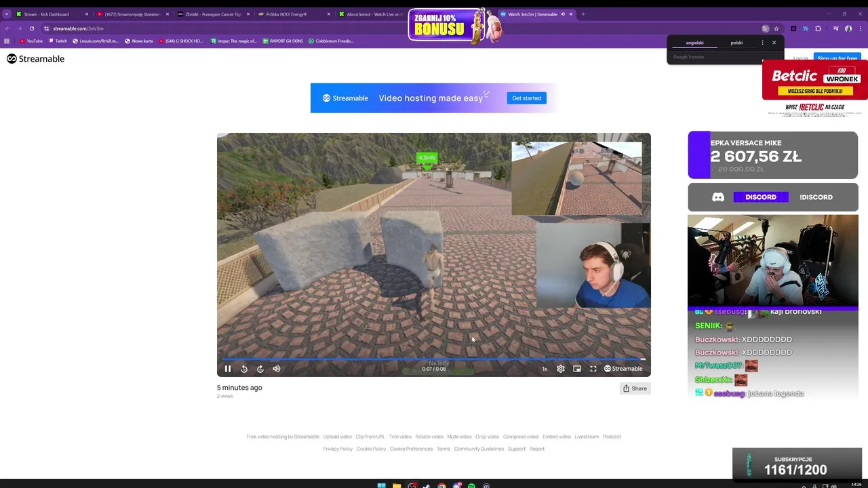Mute the video with the speaker icon
This screenshot has width=868, height=488.
tap(276, 369)
